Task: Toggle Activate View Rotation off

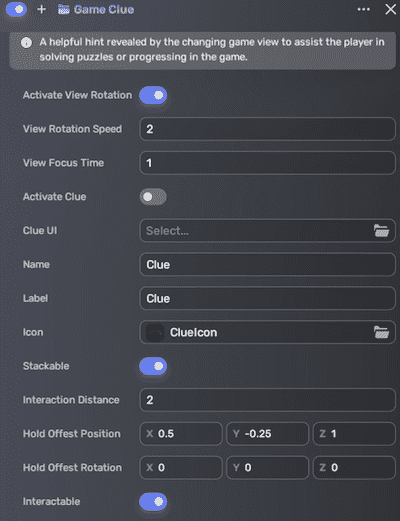Action: [x=153, y=95]
